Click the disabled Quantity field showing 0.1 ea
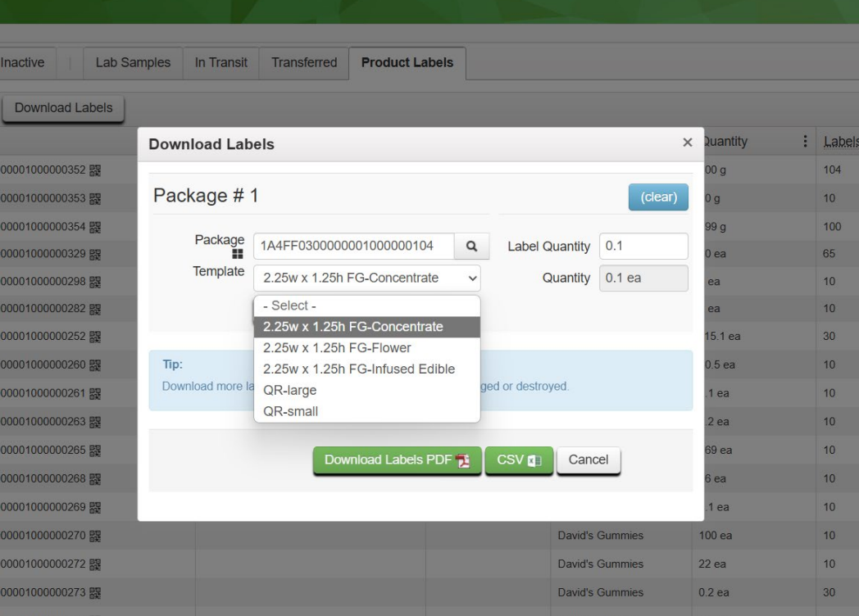 (643, 279)
